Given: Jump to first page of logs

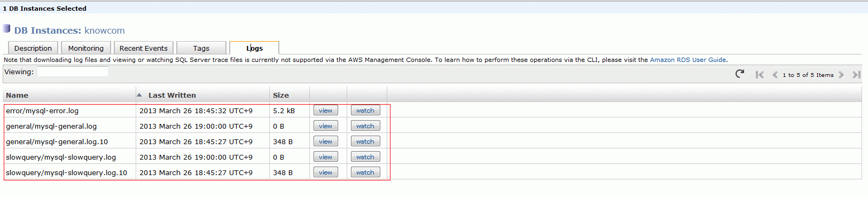Looking at the screenshot, I should (760, 75).
